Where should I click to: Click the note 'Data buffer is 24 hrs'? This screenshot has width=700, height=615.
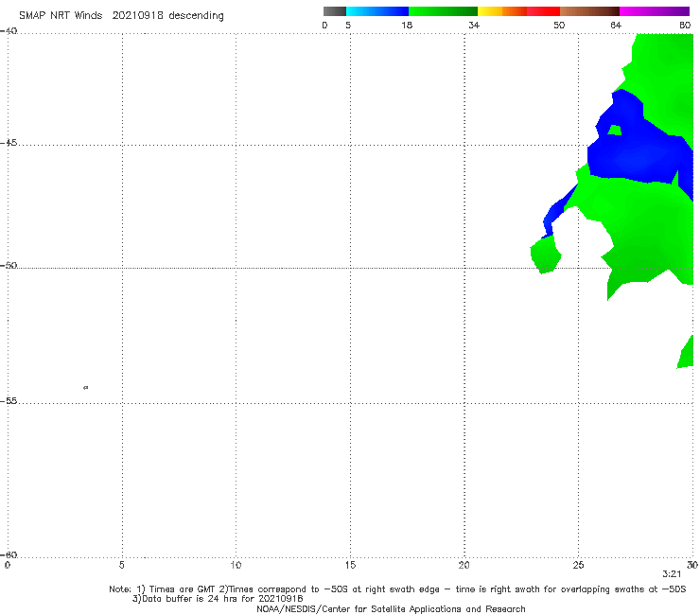coord(218,599)
